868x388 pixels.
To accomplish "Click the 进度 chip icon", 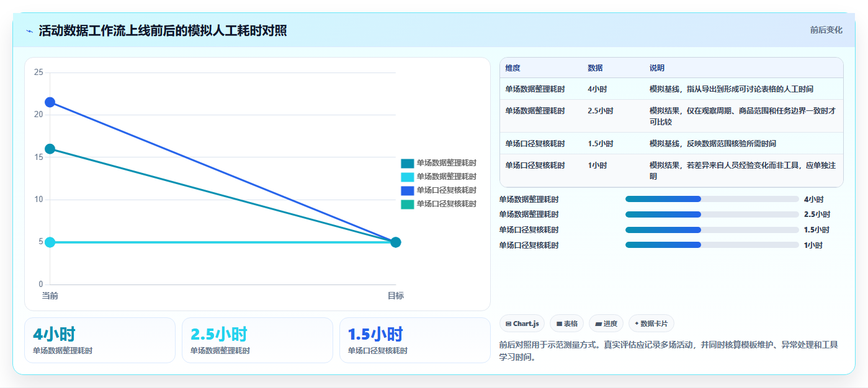I will [x=598, y=324].
